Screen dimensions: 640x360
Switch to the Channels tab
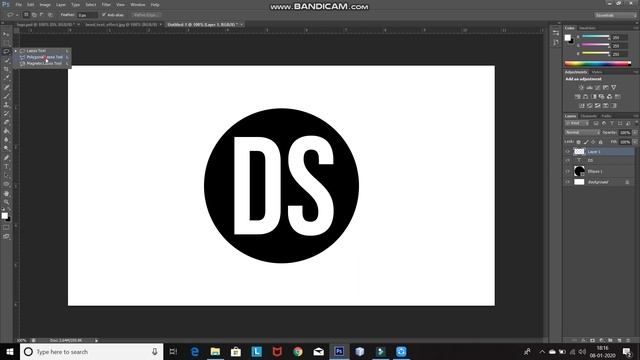[x=588, y=116]
